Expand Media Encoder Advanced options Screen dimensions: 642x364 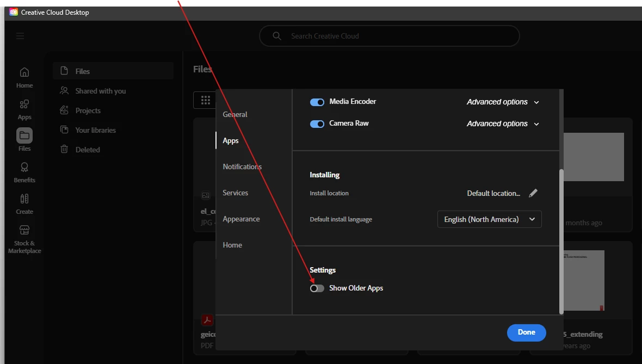pos(503,102)
